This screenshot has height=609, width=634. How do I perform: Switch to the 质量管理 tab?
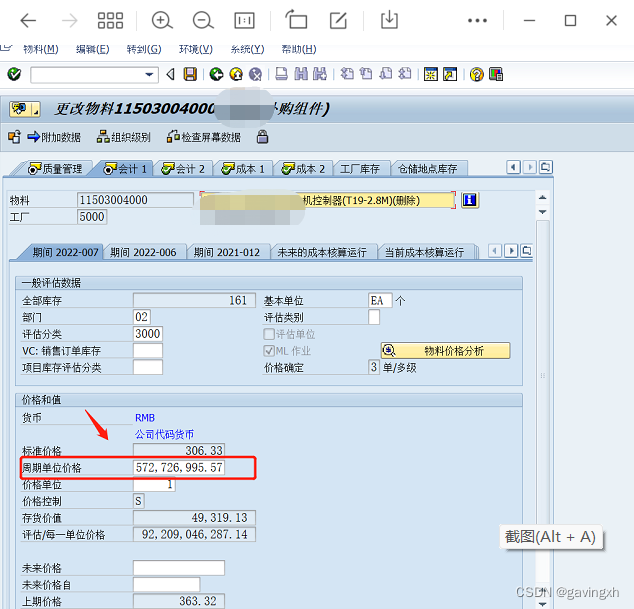click(x=55, y=168)
